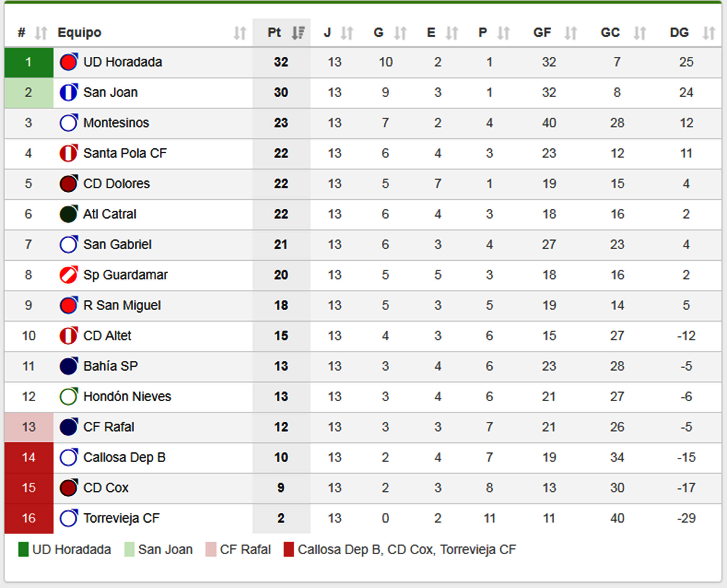727x588 pixels.
Task: Click the CD Cox dark red badge
Action: (x=69, y=488)
